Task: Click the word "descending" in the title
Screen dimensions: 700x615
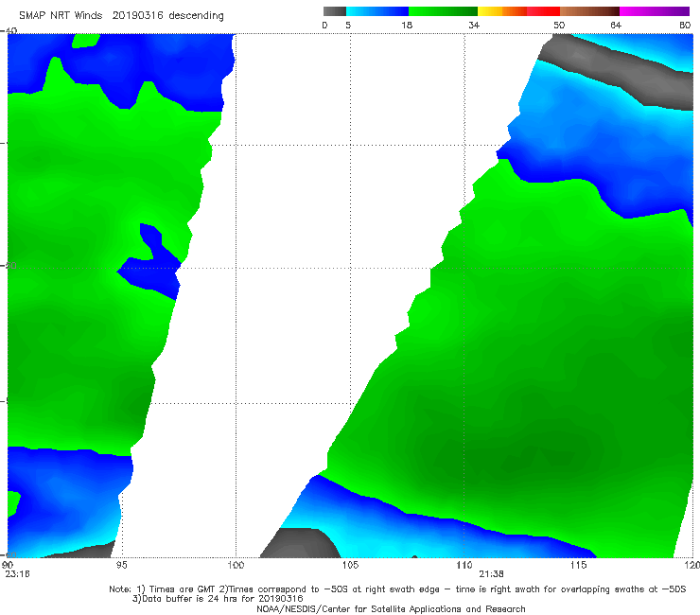Action: tap(196, 16)
